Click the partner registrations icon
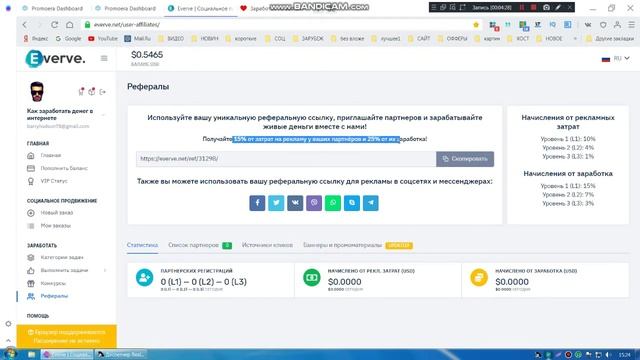Image resolution: width=640 pixels, height=360 pixels. pos(144,278)
